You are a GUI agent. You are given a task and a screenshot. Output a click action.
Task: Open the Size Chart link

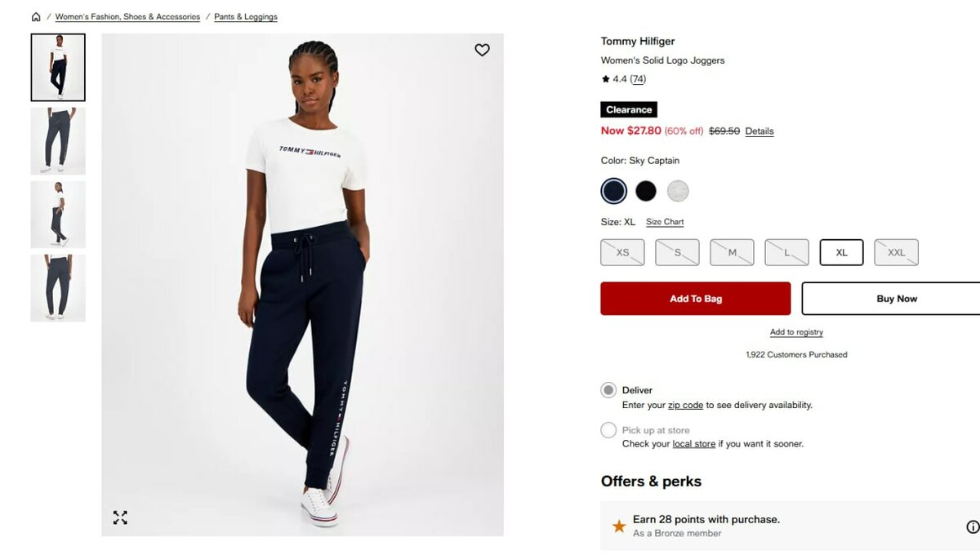point(665,222)
